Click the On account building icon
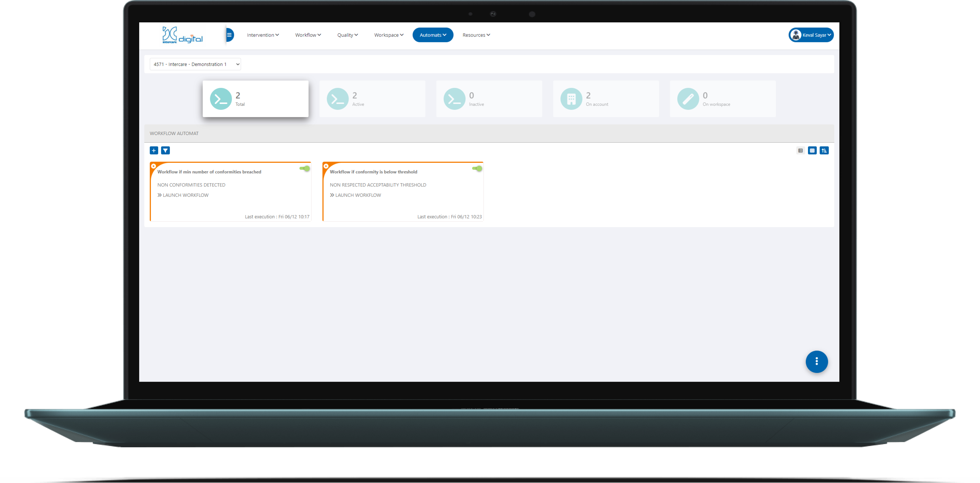The width and height of the screenshot is (980, 483). [571, 99]
